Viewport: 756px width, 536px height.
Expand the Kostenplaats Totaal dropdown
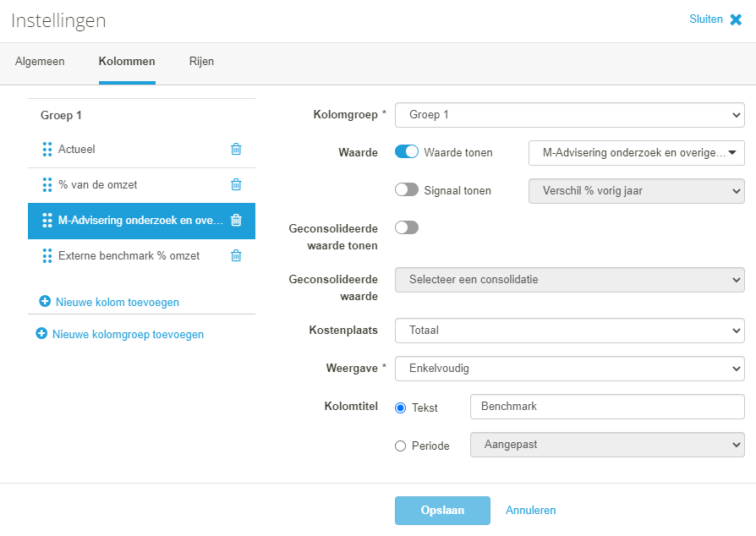tap(570, 331)
